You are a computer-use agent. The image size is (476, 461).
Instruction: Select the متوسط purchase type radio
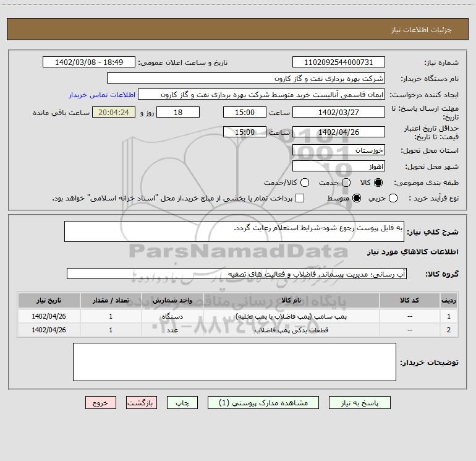(357, 198)
